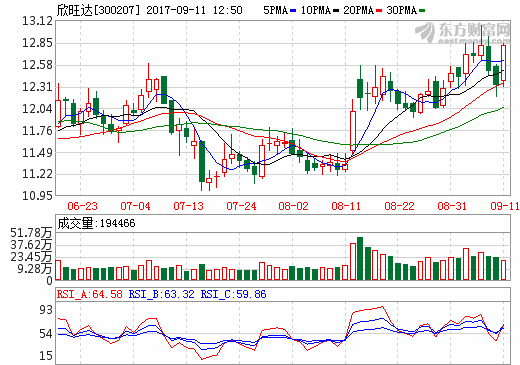Click the 08-22 date axis label
Viewport: 520px width, 365px height.
tap(399, 206)
